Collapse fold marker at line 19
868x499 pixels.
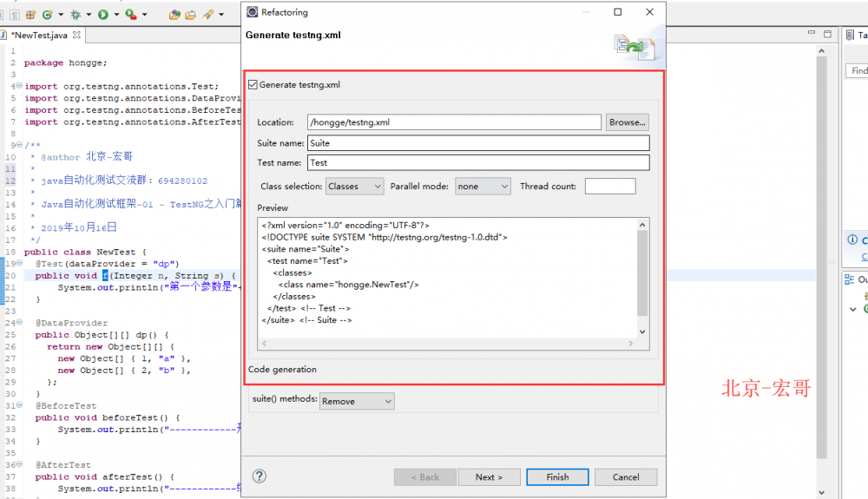click(x=19, y=263)
